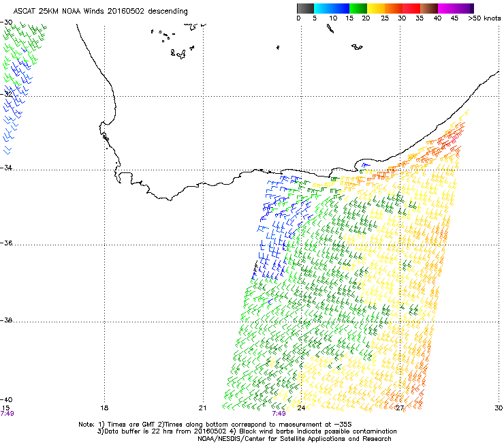504x443 pixels.
Task: Click the orange 25-30 knots legend segment
Action: pos(394,8)
